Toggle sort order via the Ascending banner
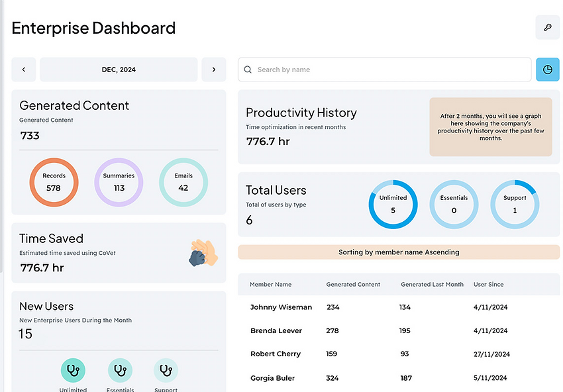This screenshot has width=563, height=392. coord(399,252)
